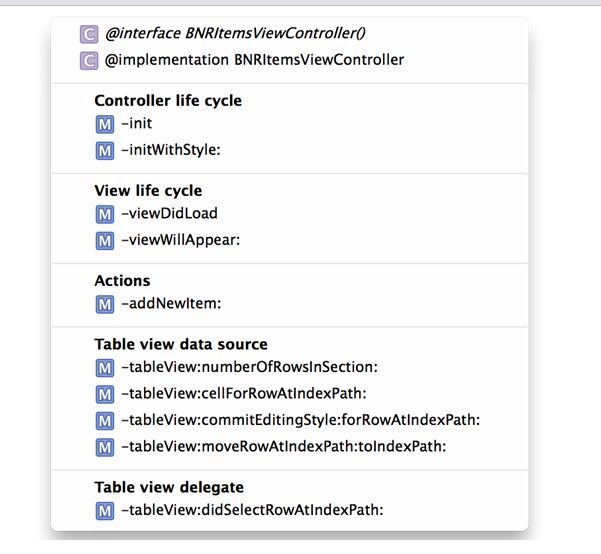Click class icon beside @interface BNRItemsViewController()
This screenshot has width=601, height=554.
point(89,35)
